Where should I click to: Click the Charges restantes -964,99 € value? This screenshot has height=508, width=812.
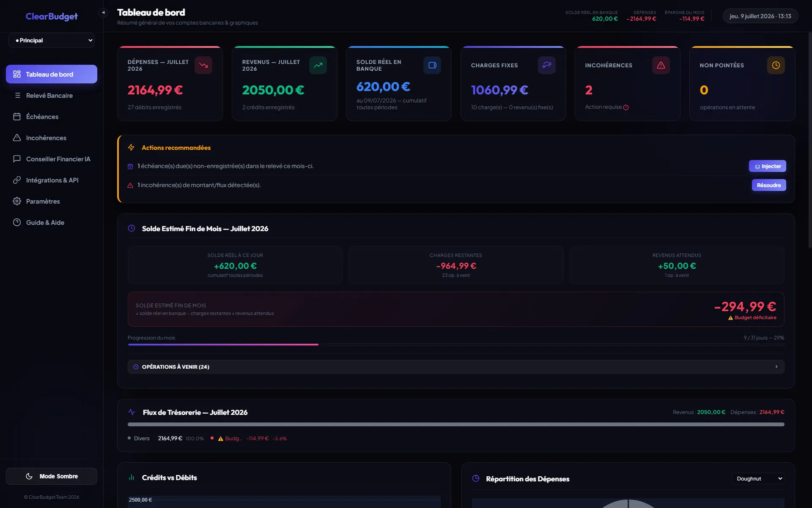pyautogui.click(x=456, y=266)
